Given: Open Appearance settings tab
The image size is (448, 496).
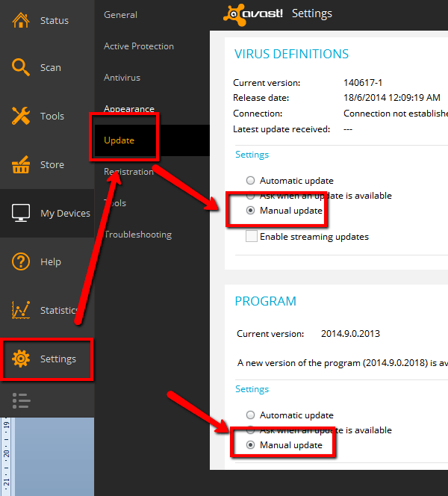Looking at the screenshot, I should 129,109.
